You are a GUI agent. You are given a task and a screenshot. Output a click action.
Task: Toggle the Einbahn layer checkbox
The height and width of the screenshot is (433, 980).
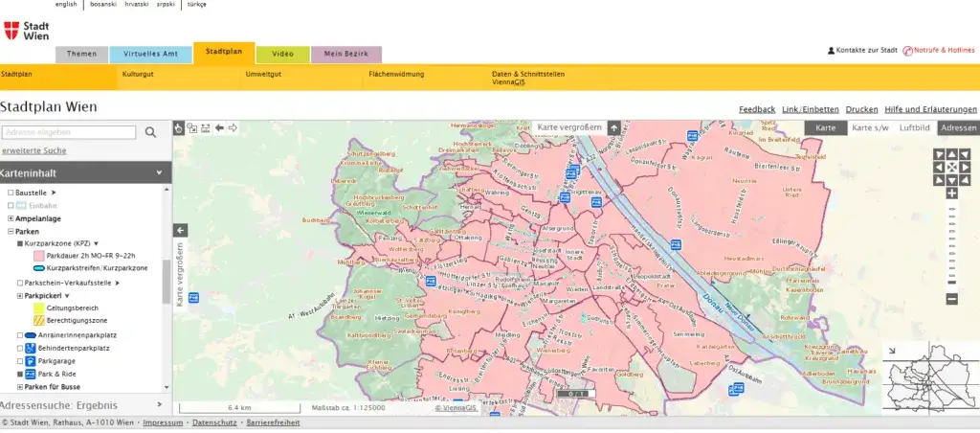tap(11, 205)
